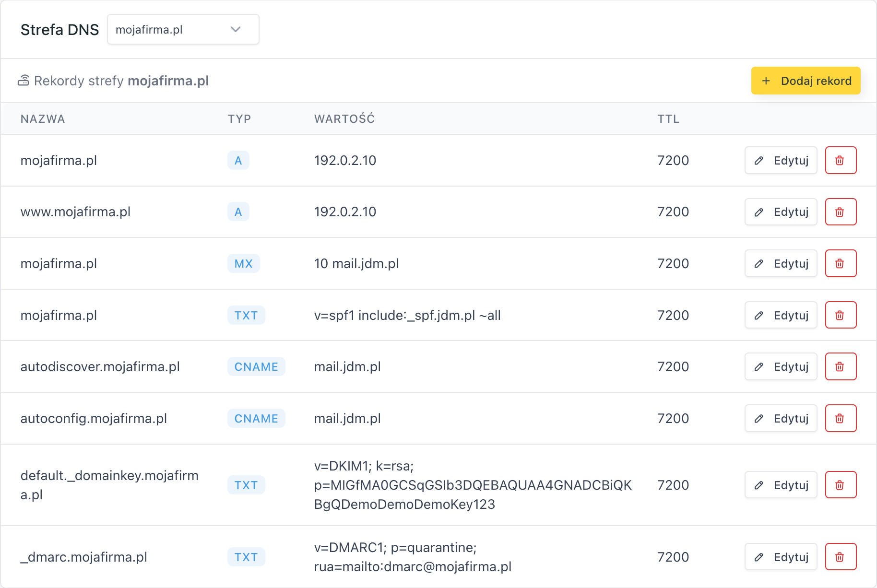Delete the _dmarc.mojafirma.pl record
This screenshot has height=588, width=877.
(841, 557)
